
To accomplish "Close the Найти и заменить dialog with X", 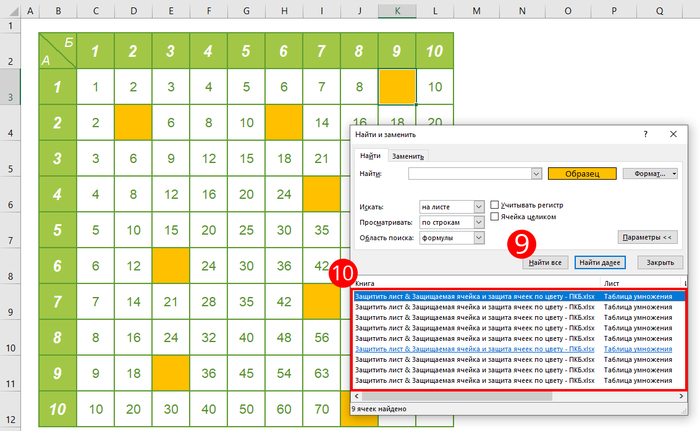I will point(673,134).
